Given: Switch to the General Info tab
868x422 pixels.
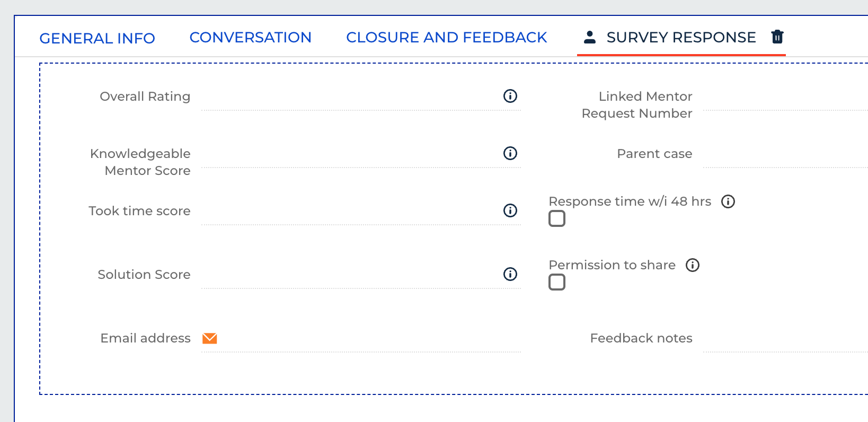Looking at the screenshot, I should 98,38.
